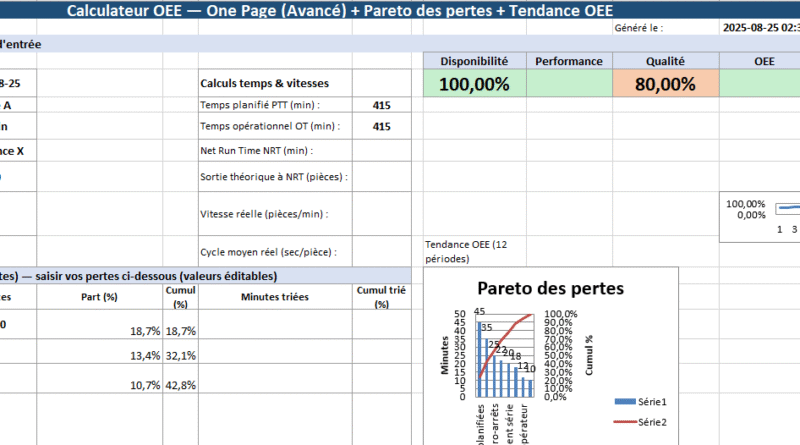Click the 'd'entrée' section header band
The width and height of the screenshot is (800, 445).
(x=400, y=44)
